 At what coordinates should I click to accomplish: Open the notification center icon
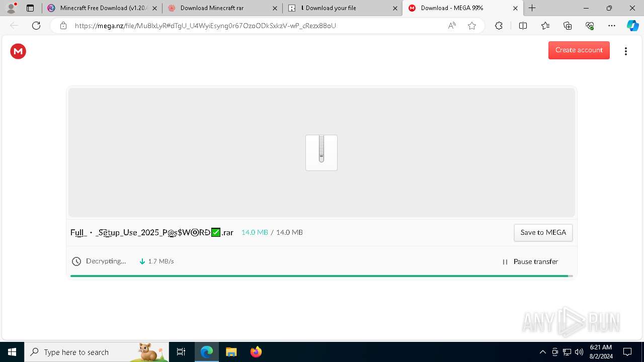tap(628, 352)
